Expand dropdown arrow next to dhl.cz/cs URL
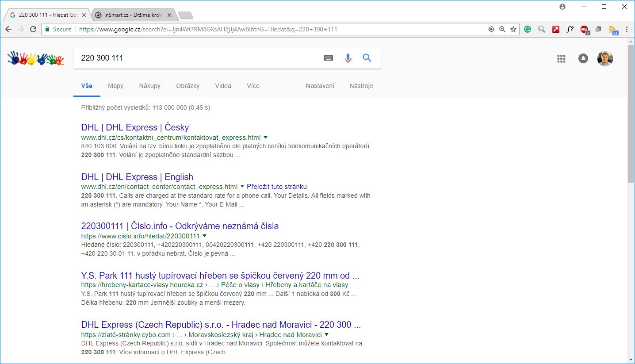The image size is (635, 364). click(x=265, y=138)
